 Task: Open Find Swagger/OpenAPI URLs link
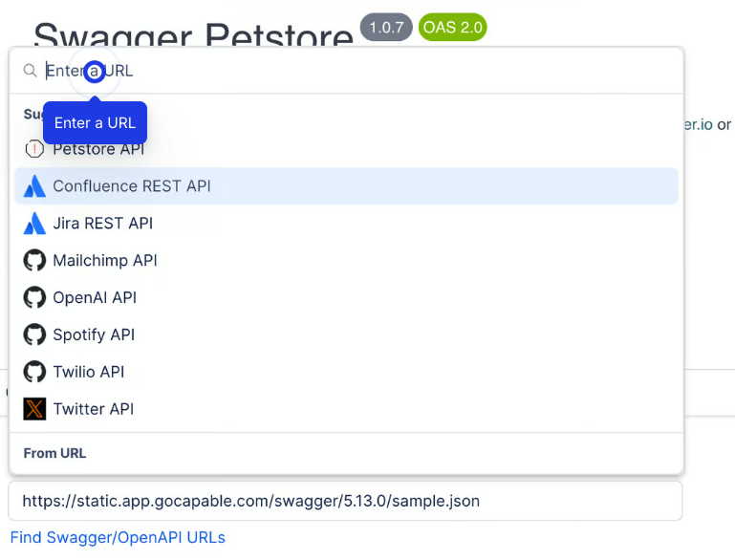(118, 537)
